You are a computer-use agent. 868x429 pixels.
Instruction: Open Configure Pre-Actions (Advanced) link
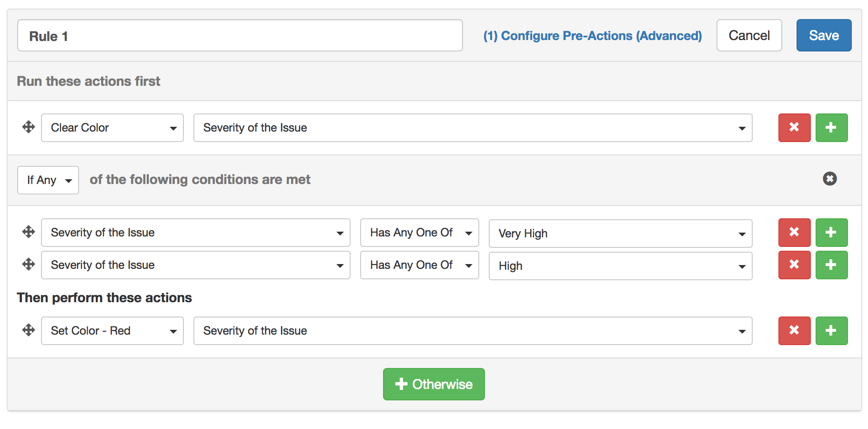tap(592, 36)
